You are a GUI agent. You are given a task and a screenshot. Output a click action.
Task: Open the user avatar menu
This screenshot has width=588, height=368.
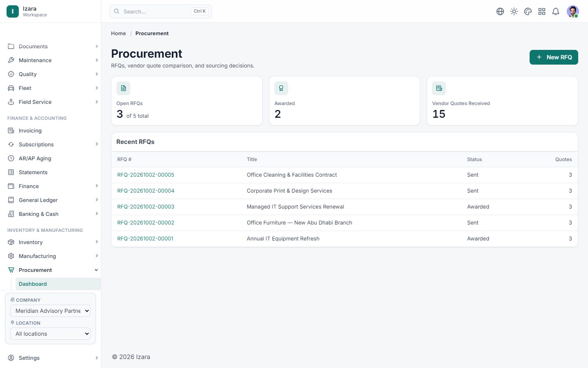(x=573, y=11)
